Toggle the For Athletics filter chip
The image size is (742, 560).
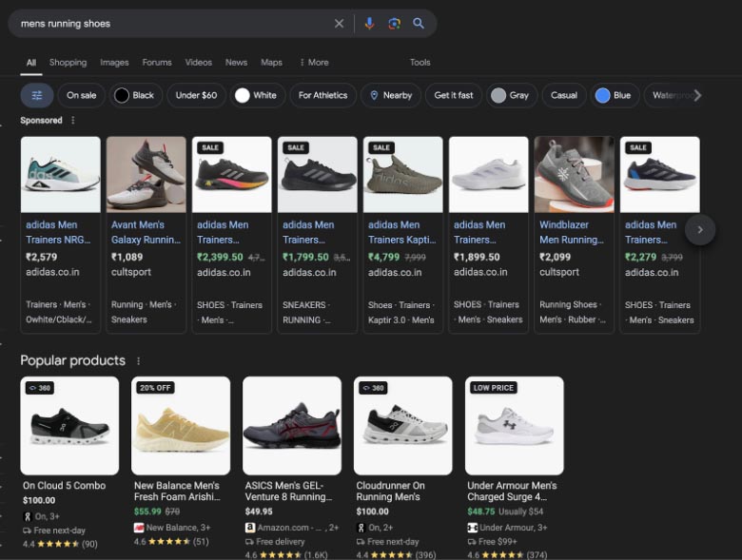pos(322,95)
